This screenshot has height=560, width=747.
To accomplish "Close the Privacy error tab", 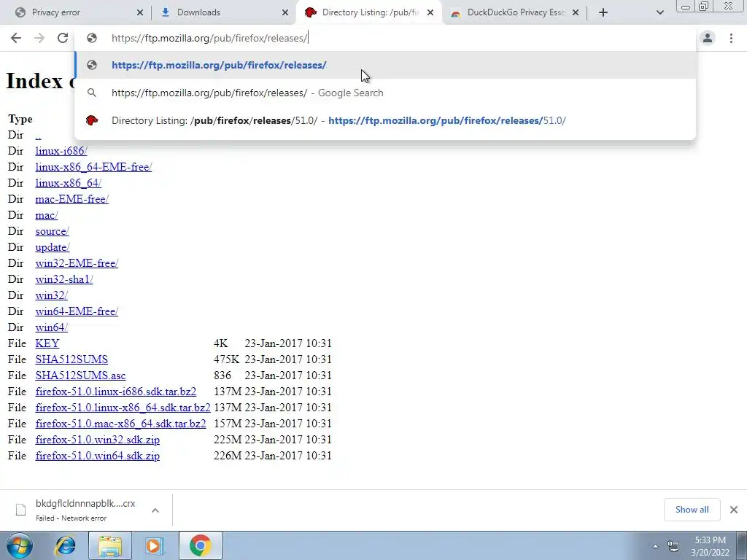I will [139, 12].
